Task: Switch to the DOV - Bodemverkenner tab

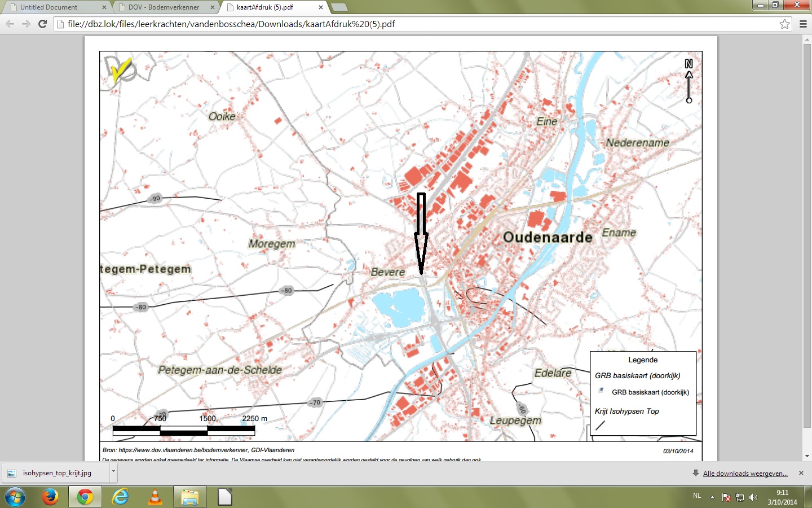Action: point(164,7)
